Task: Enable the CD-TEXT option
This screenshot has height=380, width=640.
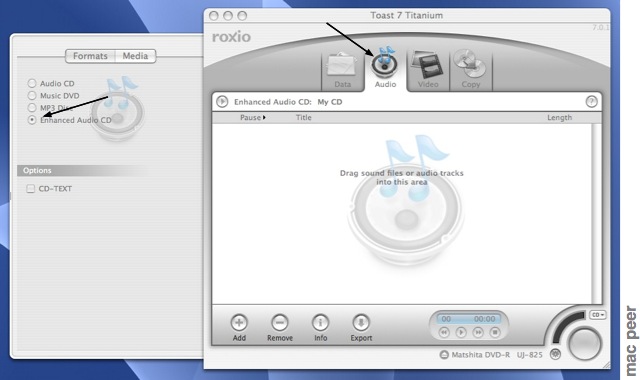Action: pos(31,189)
